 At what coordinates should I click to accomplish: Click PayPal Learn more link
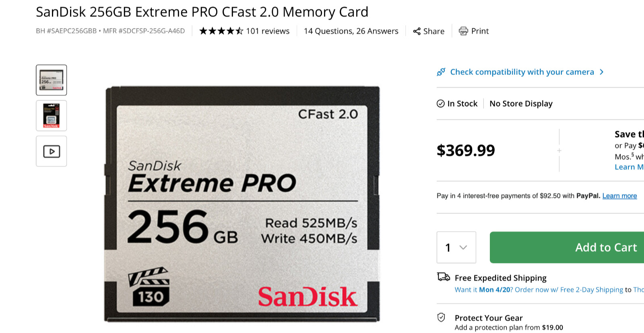619,196
